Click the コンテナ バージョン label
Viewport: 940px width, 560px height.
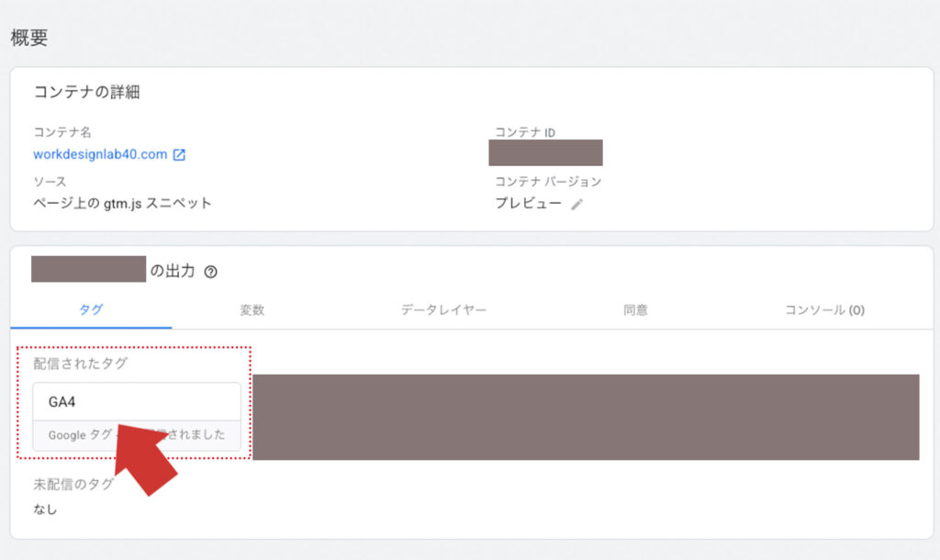point(545,182)
